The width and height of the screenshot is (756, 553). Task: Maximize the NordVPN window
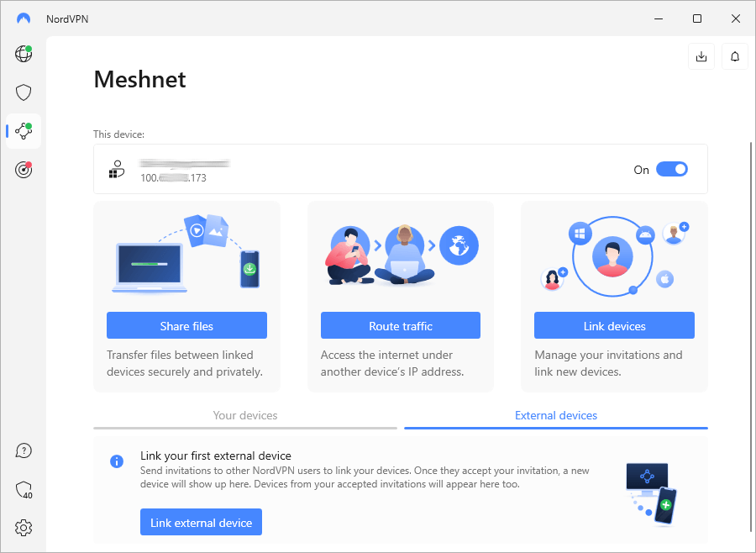coord(697,18)
